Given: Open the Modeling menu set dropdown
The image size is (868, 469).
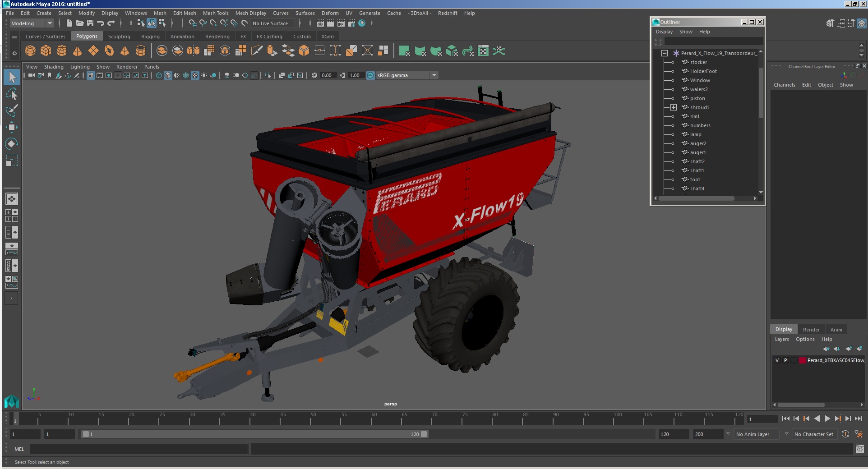Looking at the screenshot, I should [x=32, y=23].
